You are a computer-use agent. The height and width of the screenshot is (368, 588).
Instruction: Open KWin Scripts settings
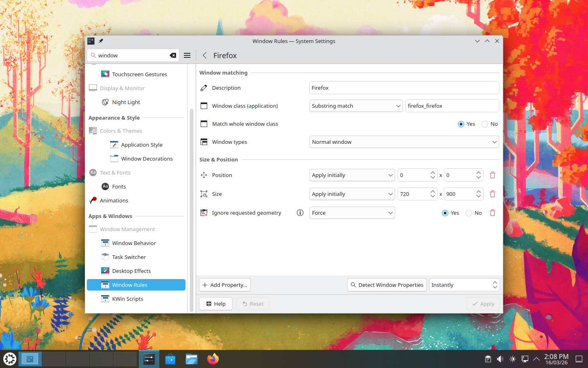coord(136,299)
